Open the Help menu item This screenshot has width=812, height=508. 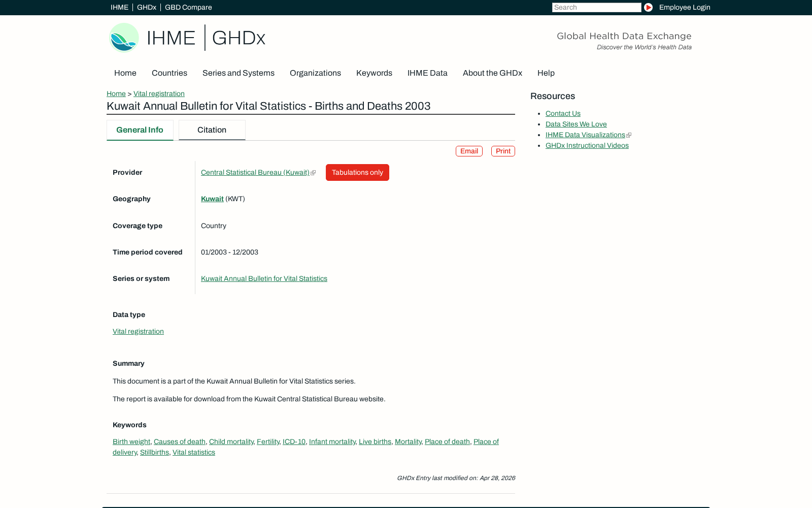tap(546, 73)
